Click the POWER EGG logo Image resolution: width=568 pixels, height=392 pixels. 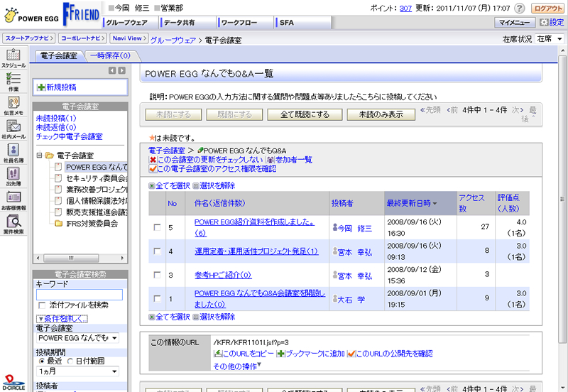click(31, 15)
